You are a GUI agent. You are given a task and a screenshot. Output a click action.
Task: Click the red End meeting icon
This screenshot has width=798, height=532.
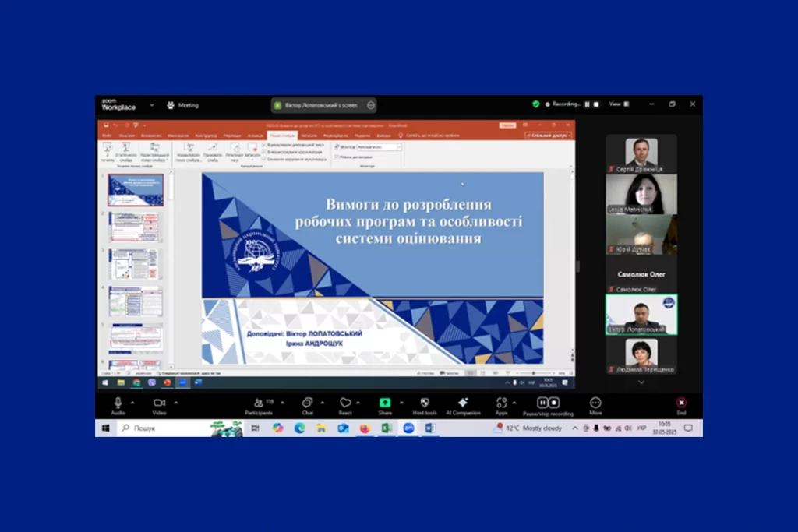click(681, 402)
